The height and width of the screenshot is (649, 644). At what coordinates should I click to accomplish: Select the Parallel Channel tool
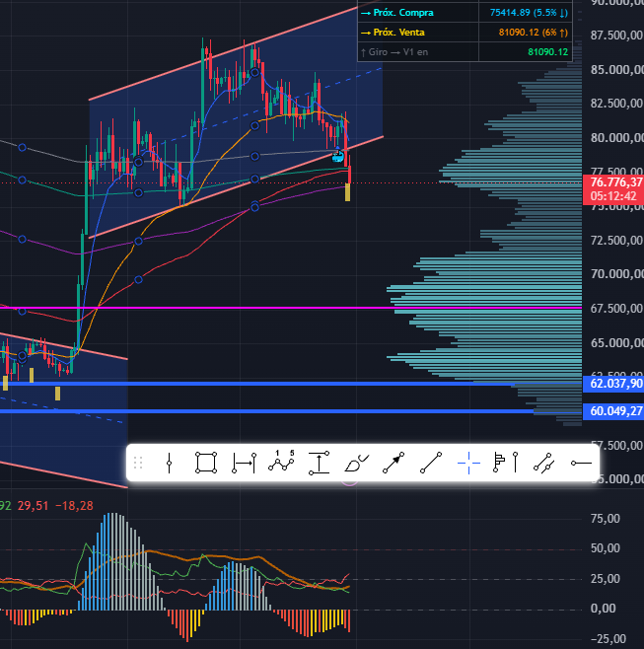pyautogui.click(x=543, y=463)
